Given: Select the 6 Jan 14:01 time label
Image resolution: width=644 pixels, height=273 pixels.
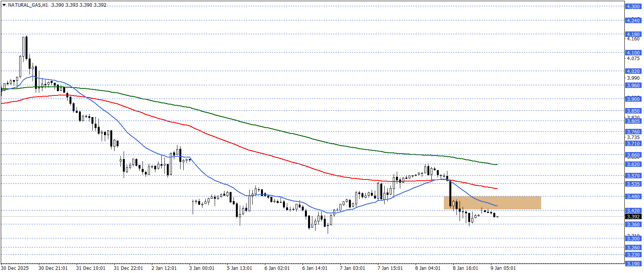Looking at the screenshot, I should tap(315, 268).
